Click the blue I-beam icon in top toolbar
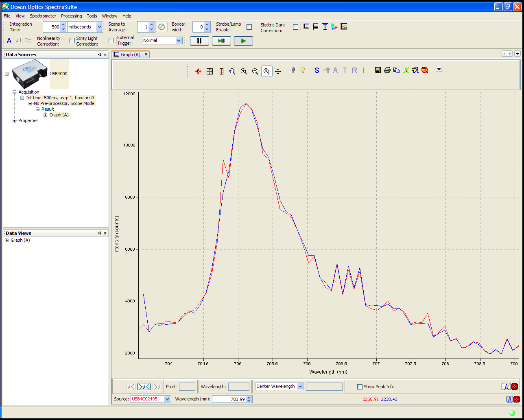Screen dimensions: 524x420 point(325,26)
